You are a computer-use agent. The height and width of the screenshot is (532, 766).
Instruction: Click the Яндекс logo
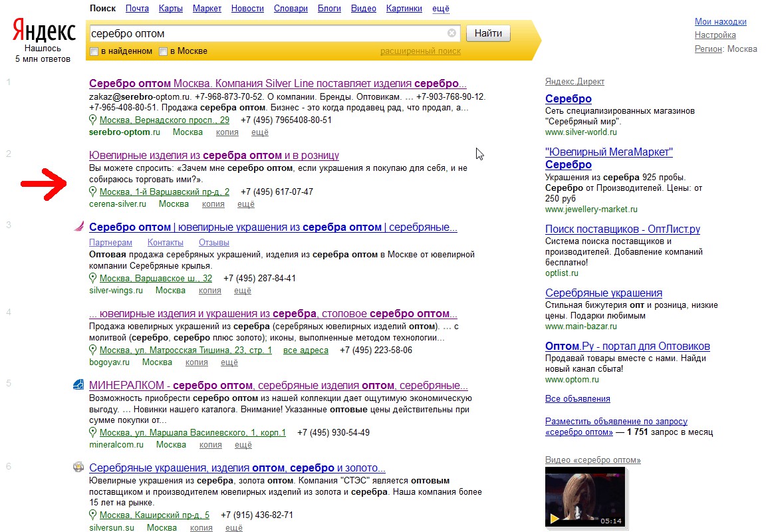tap(44, 31)
